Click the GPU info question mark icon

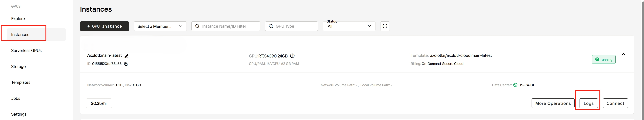pos(292,56)
